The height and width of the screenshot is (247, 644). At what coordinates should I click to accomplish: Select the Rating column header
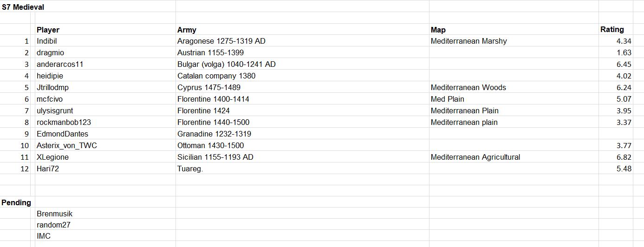(x=616, y=29)
